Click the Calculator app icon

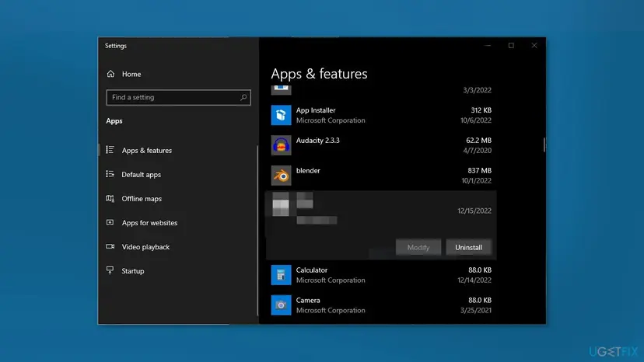(x=281, y=275)
